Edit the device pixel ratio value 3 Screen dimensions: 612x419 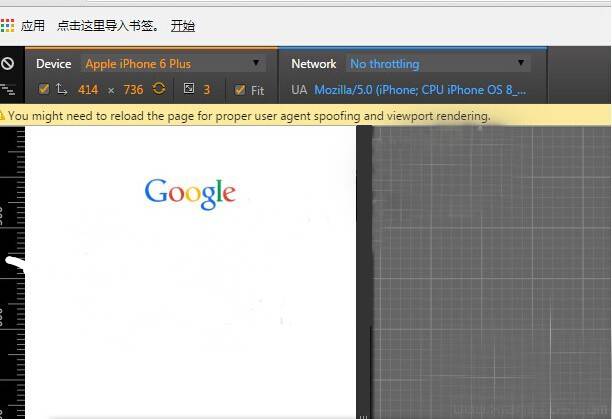[207, 90]
